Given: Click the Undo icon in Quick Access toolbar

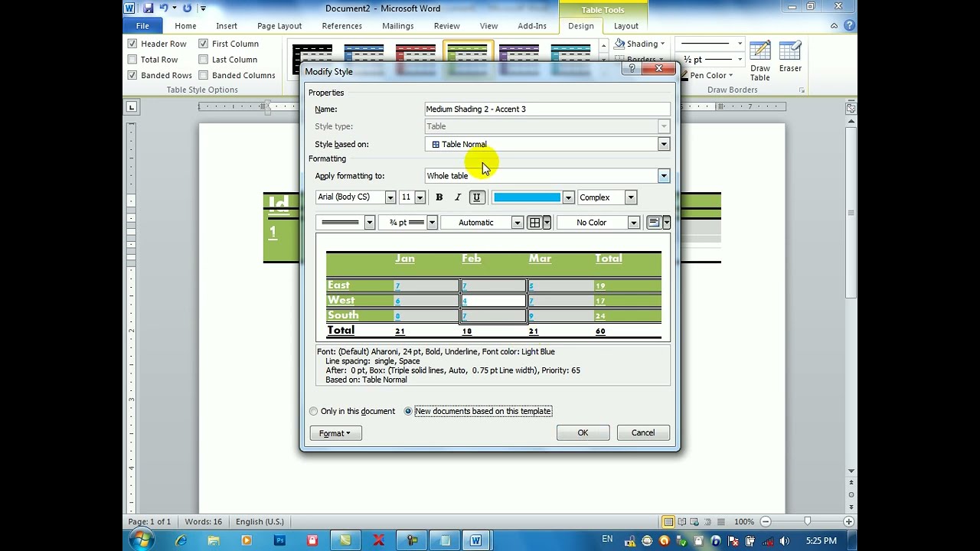Looking at the screenshot, I should coord(163,8).
